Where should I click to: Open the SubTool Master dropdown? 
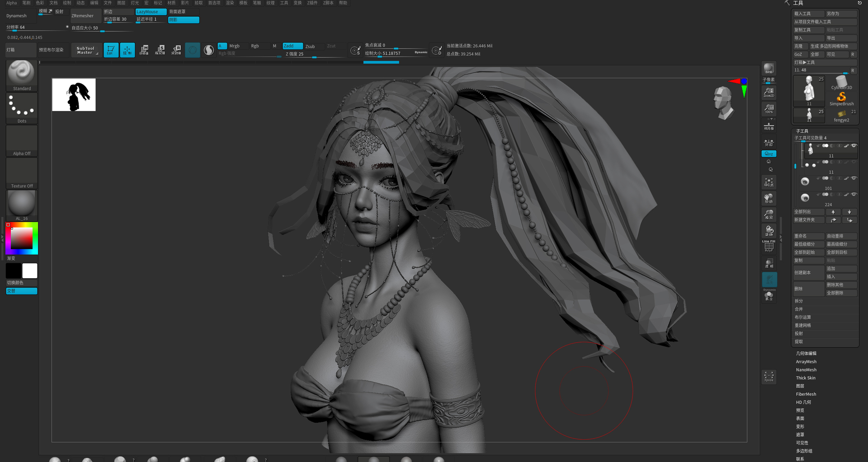coord(85,50)
